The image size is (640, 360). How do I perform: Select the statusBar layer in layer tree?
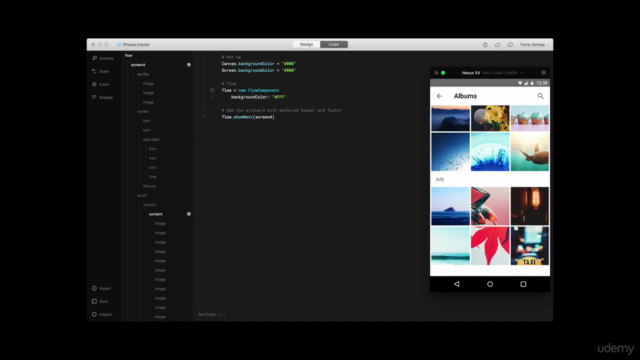[151, 140]
